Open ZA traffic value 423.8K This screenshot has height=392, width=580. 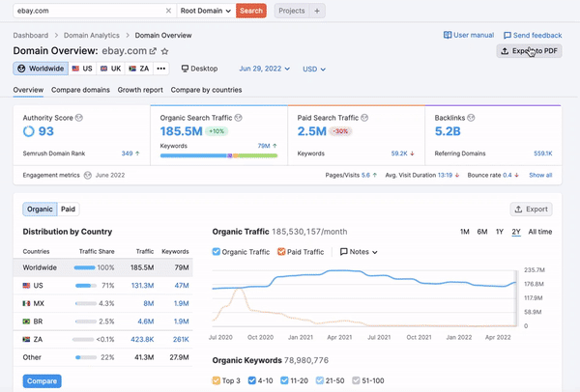142,339
